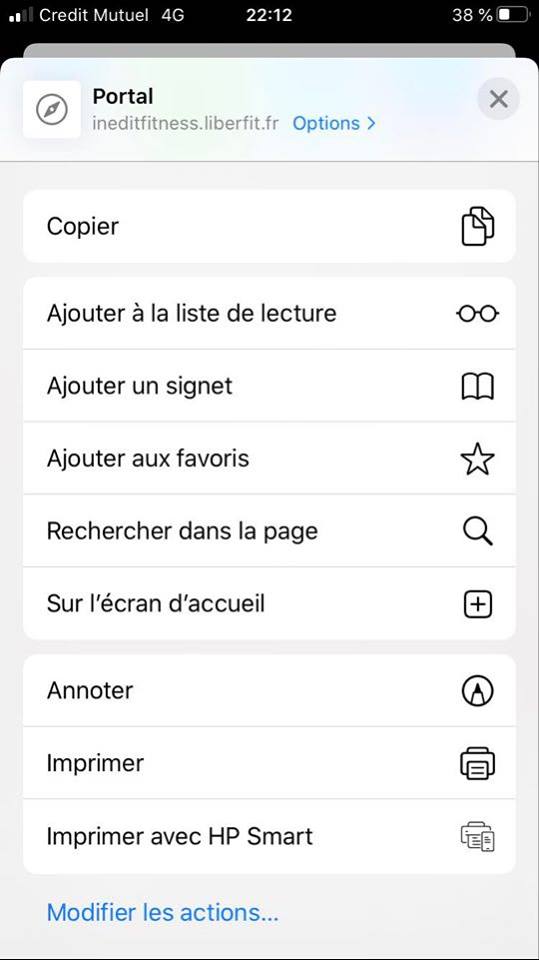Select Sur l'écran d'accueil
Viewport: 539px width, 960px height.
tap(270, 604)
